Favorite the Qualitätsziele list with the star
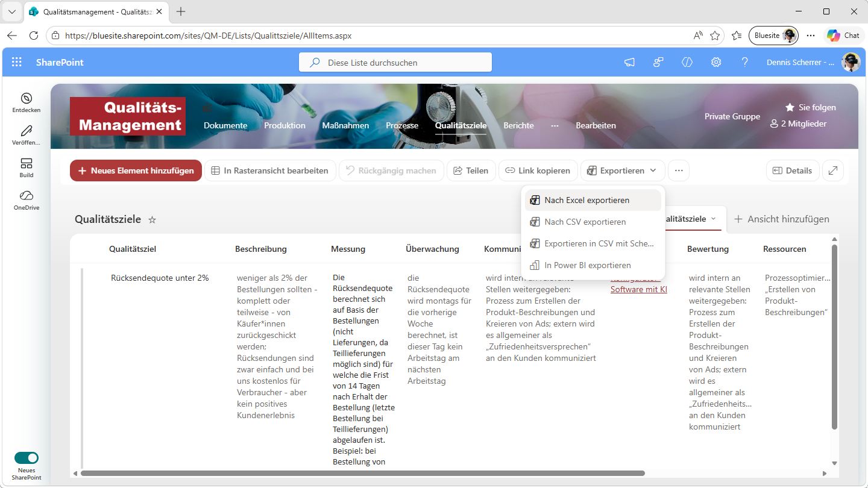This screenshot has height=488, width=868. pyautogui.click(x=153, y=220)
